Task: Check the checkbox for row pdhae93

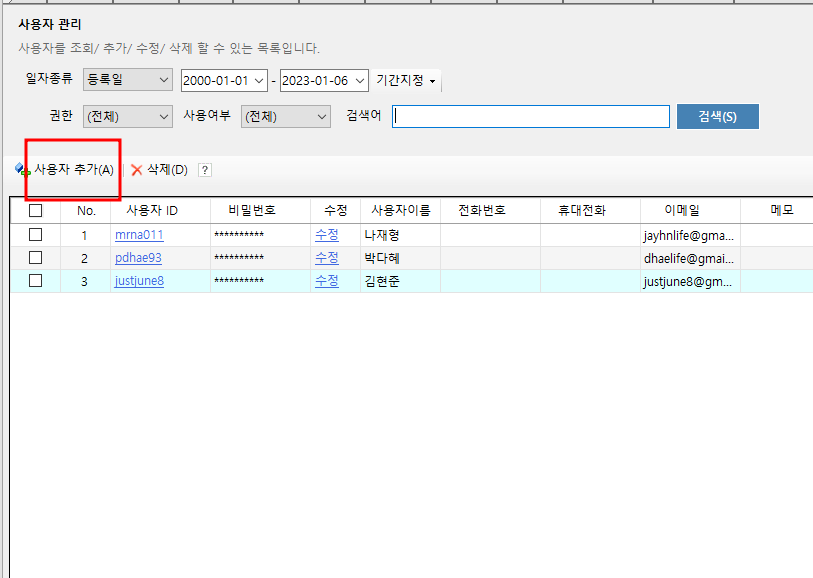Action: 35,258
